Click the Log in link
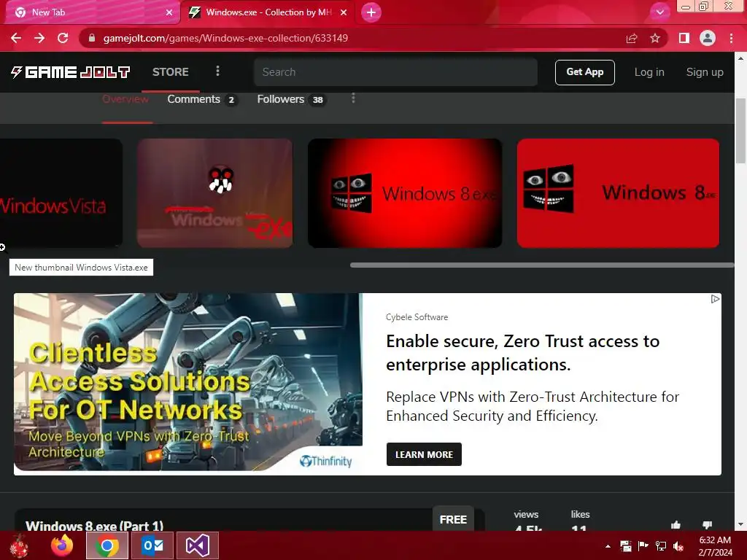This screenshot has width=747, height=560. pos(649,72)
